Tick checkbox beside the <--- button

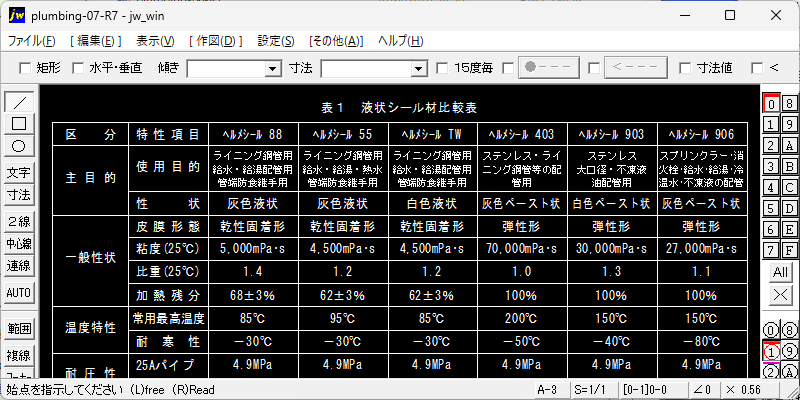tap(594, 68)
